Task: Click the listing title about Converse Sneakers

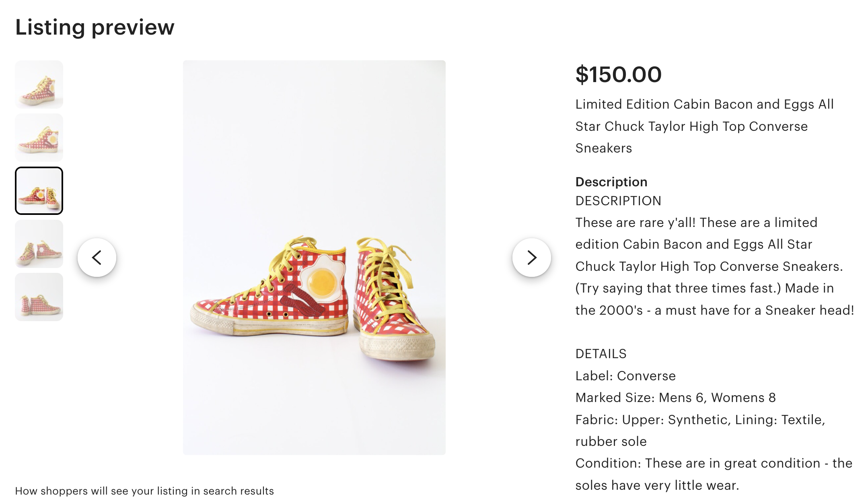Action: (x=704, y=126)
